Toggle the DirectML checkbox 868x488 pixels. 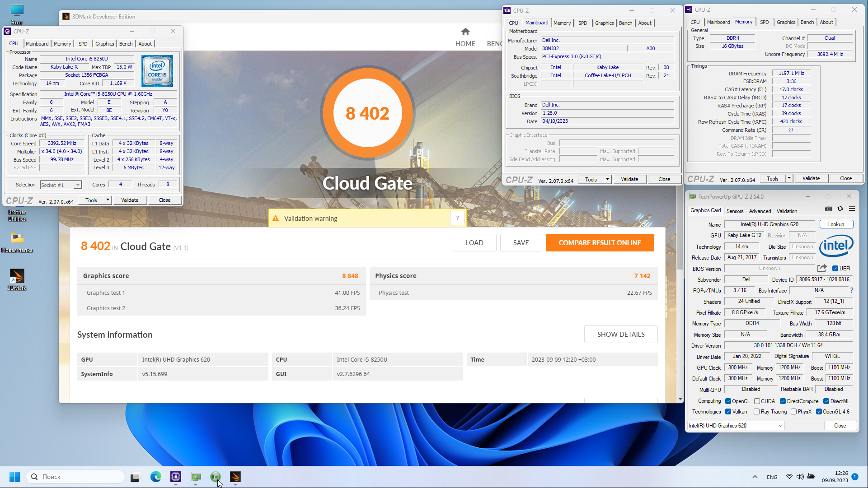tap(826, 401)
